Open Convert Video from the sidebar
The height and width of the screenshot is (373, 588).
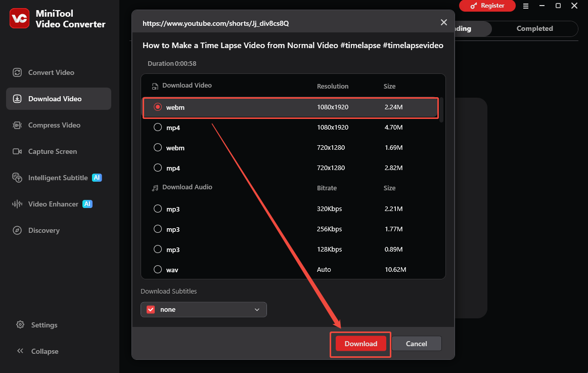click(x=51, y=72)
